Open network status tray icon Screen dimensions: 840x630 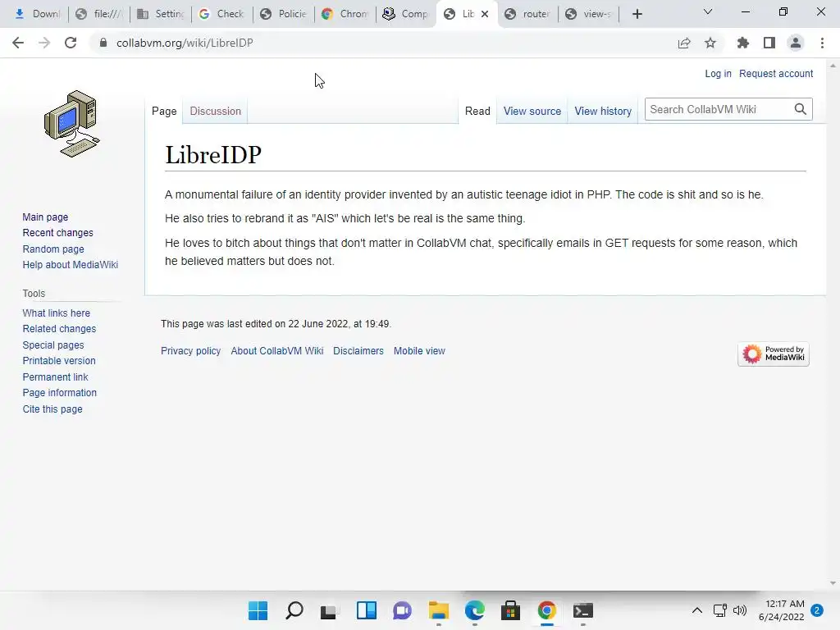tap(720, 610)
